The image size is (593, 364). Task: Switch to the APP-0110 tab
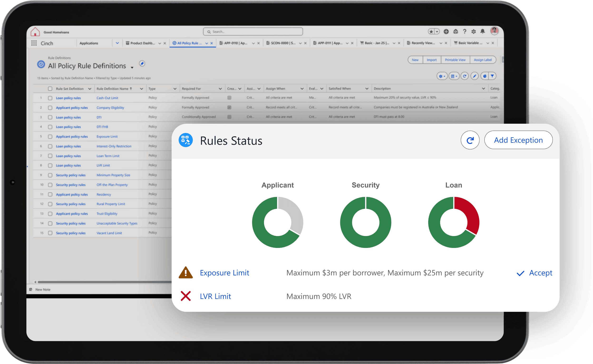click(x=236, y=43)
